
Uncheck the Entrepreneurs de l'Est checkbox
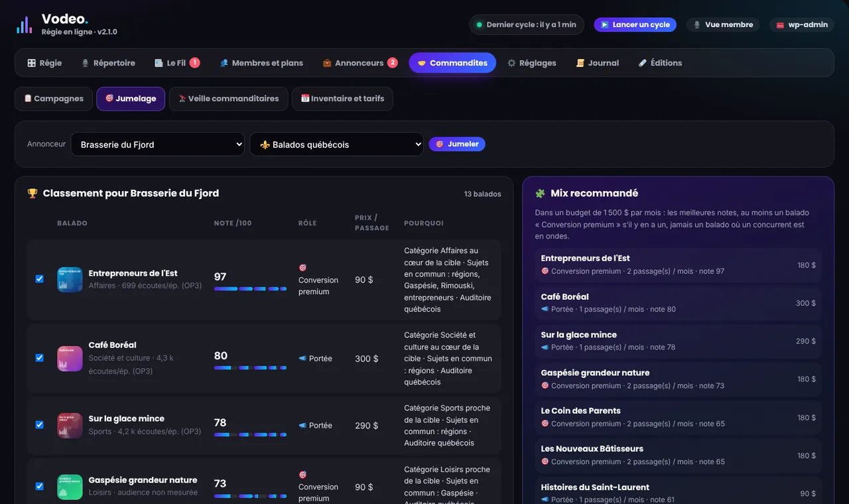(39, 279)
